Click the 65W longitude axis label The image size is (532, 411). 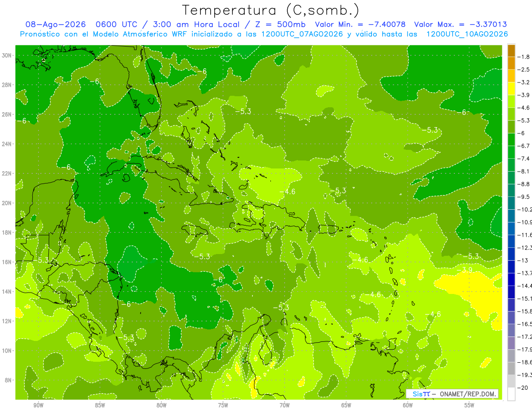[x=346, y=405]
